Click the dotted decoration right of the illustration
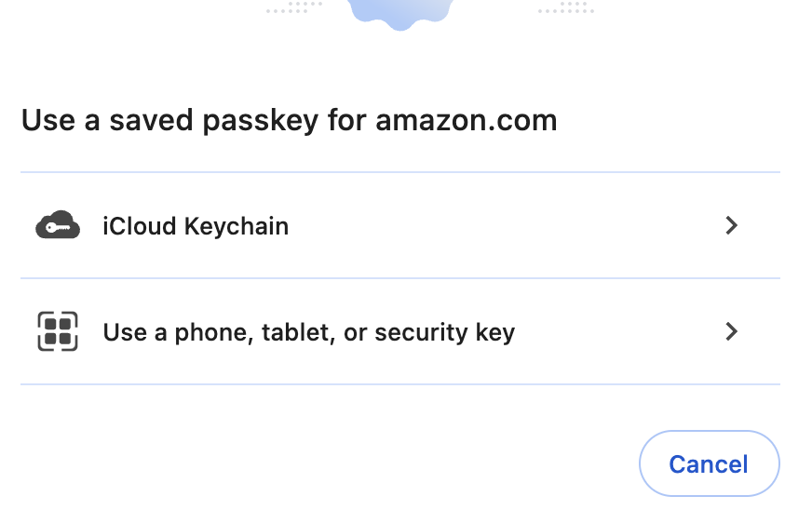 (566, 8)
